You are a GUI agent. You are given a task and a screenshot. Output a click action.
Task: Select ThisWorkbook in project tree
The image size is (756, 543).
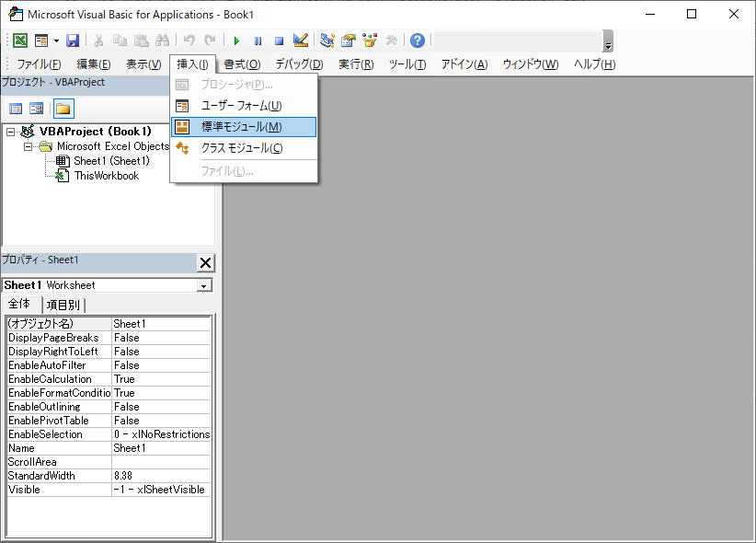pyautogui.click(x=107, y=176)
